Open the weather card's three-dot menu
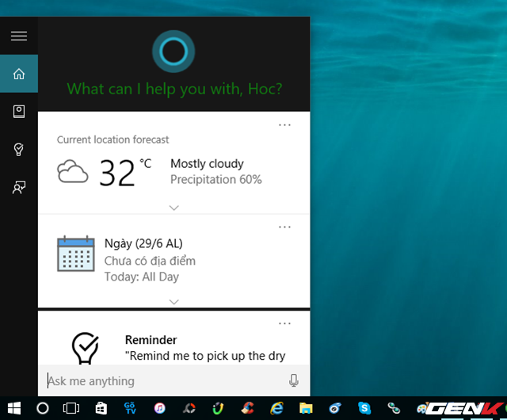 (x=284, y=125)
